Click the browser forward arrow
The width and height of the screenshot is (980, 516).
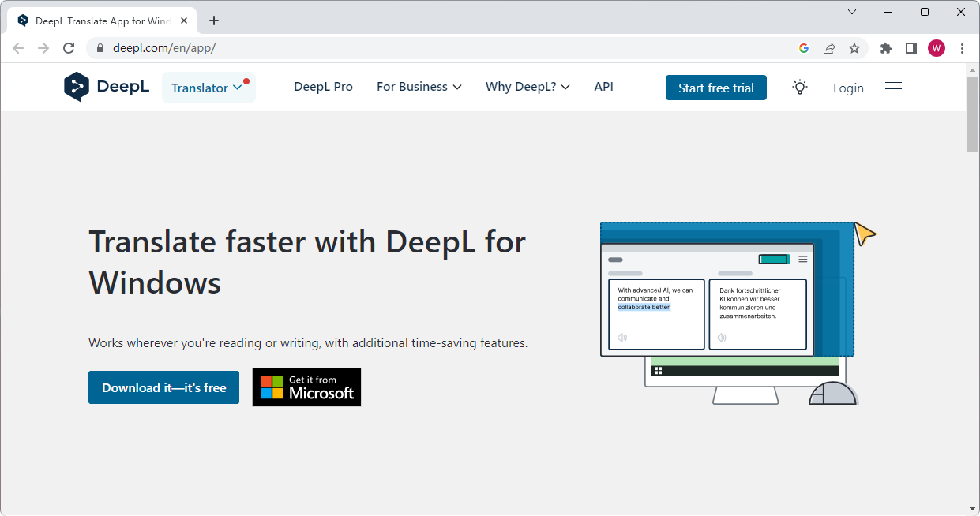pos(43,48)
